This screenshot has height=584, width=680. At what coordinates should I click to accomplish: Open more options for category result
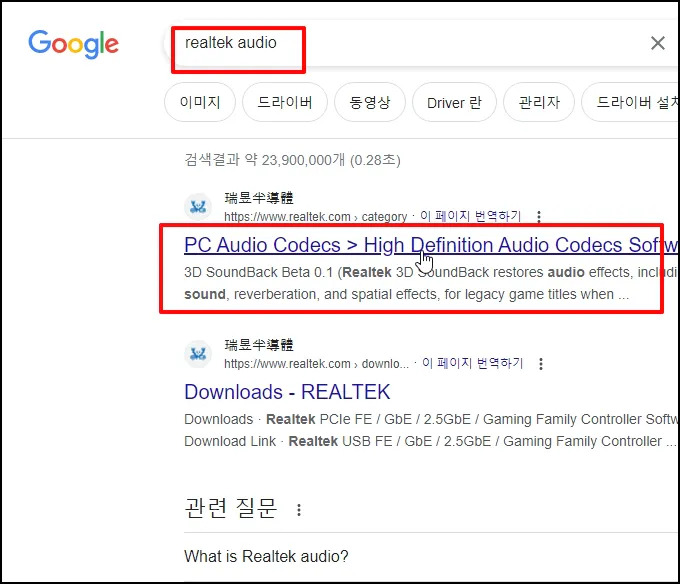pos(539,216)
